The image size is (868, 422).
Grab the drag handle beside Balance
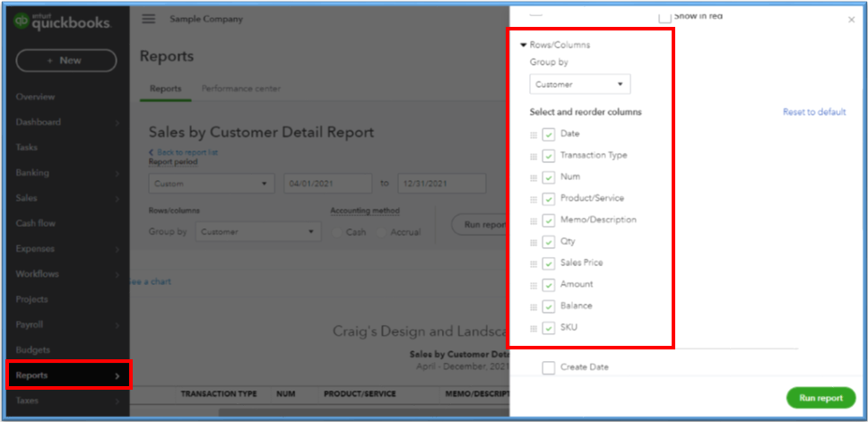tap(534, 307)
